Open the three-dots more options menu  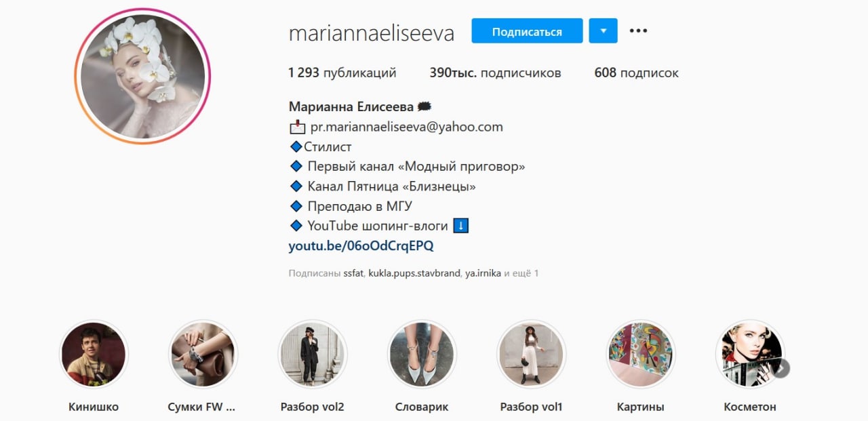(x=638, y=31)
